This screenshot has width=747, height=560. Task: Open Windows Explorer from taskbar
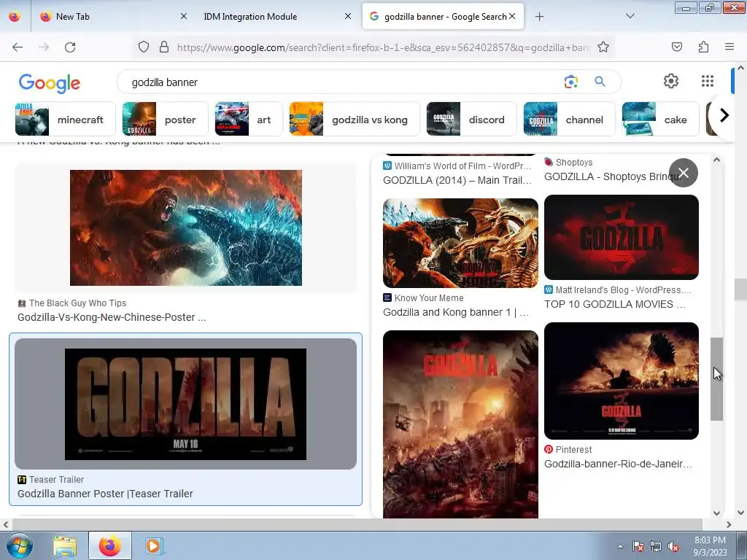click(65, 545)
